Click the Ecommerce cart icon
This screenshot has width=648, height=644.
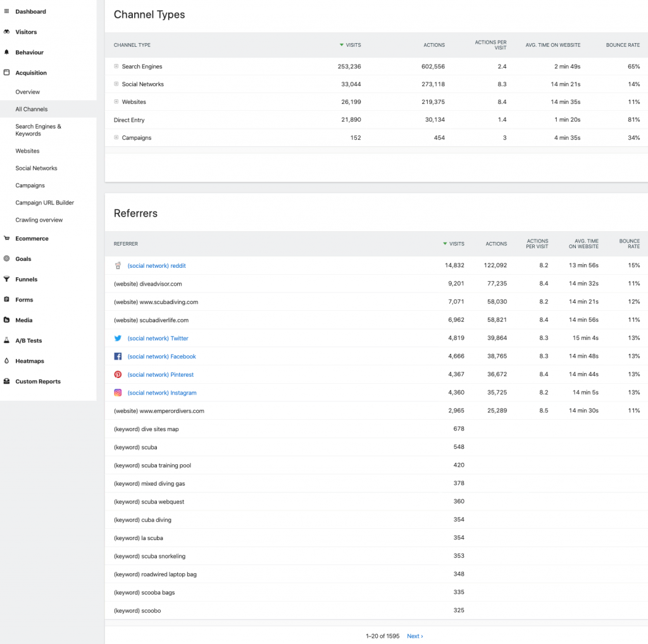[x=6, y=238]
